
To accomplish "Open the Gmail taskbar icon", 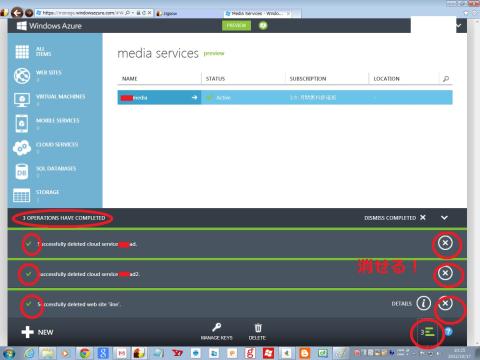I will [x=122, y=353].
